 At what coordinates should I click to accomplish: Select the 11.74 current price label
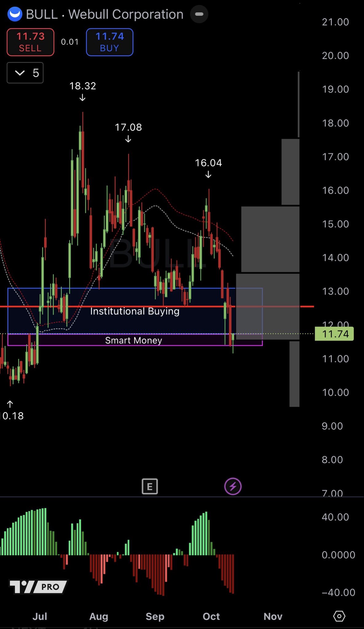tap(334, 334)
